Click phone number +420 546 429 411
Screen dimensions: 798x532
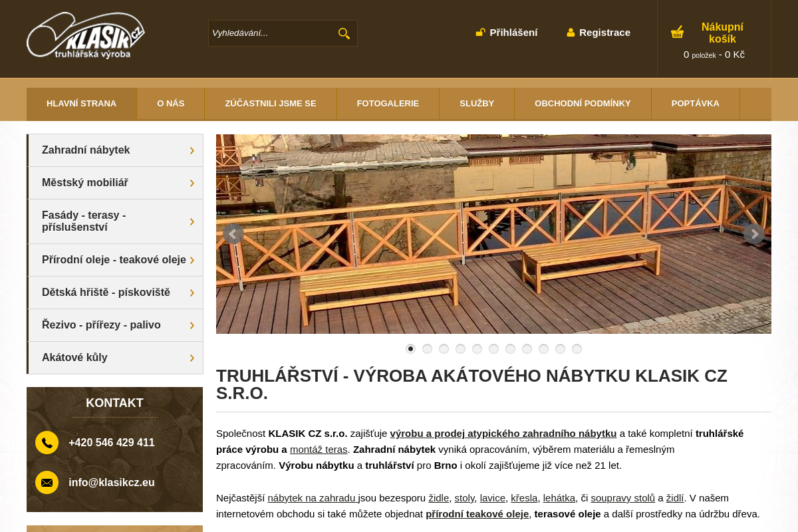112,443
